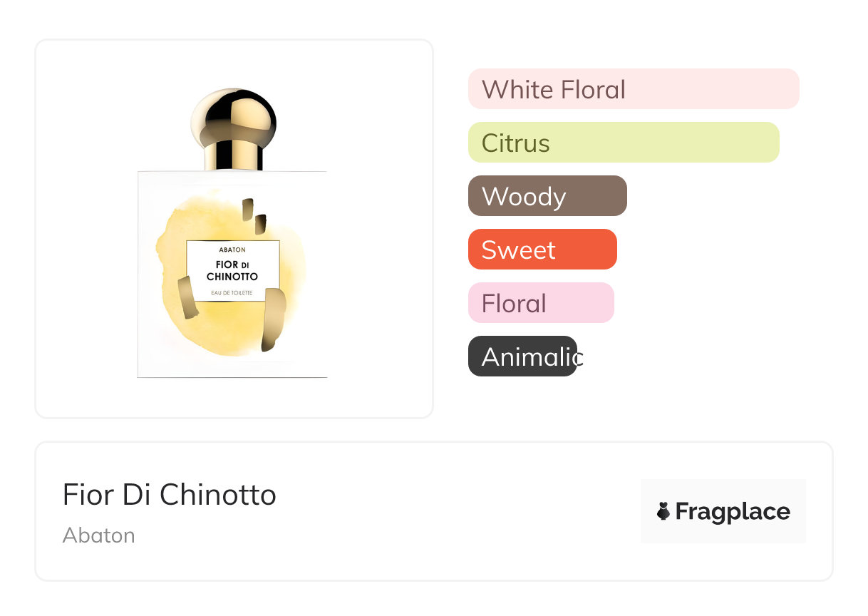Click the dark Animalic accord bar

pyautogui.click(x=522, y=356)
